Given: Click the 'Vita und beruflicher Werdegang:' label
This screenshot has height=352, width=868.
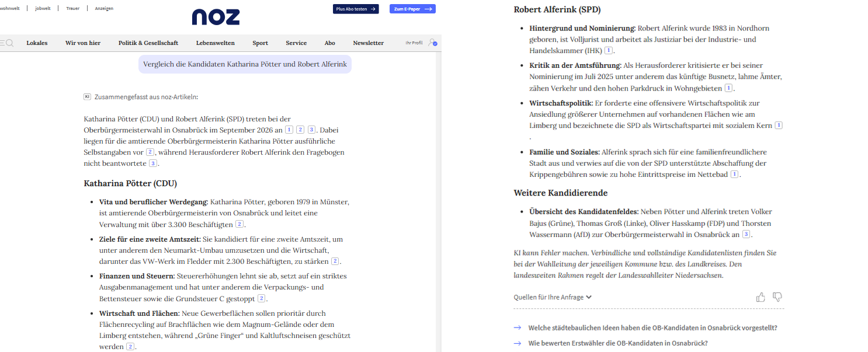Looking at the screenshot, I should (154, 202).
